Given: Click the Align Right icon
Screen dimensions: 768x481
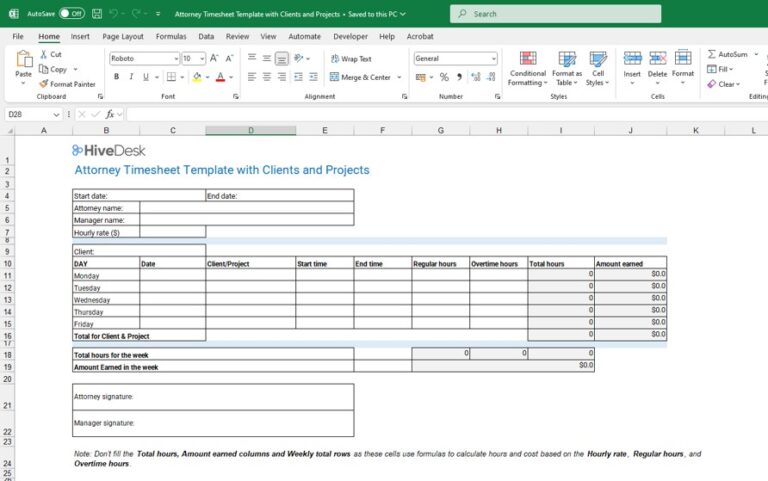Looking at the screenshot, I should (x=282, y=77).
